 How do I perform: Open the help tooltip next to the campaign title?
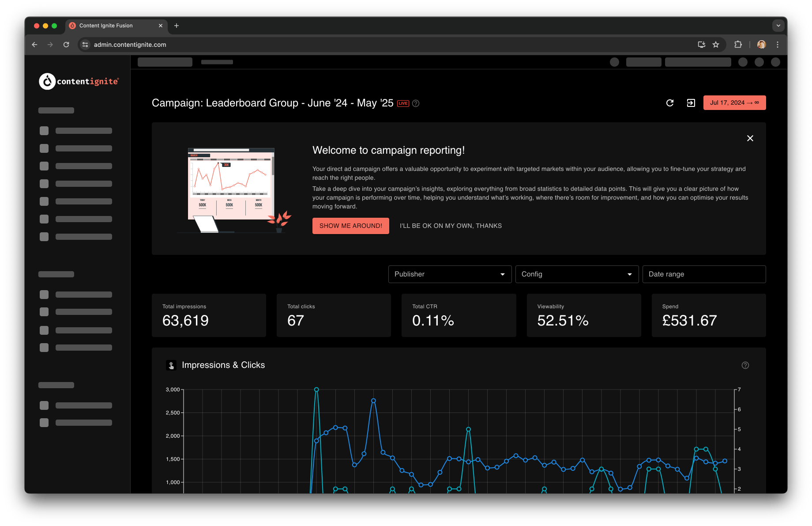(415, 103)
